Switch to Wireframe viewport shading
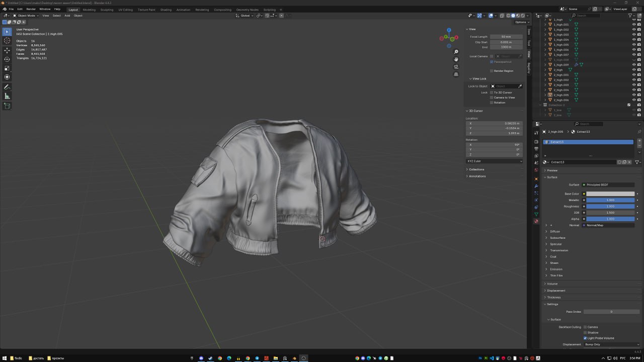Image resolution: width=644 pixels, height=362 pixels. coord(508,16)
